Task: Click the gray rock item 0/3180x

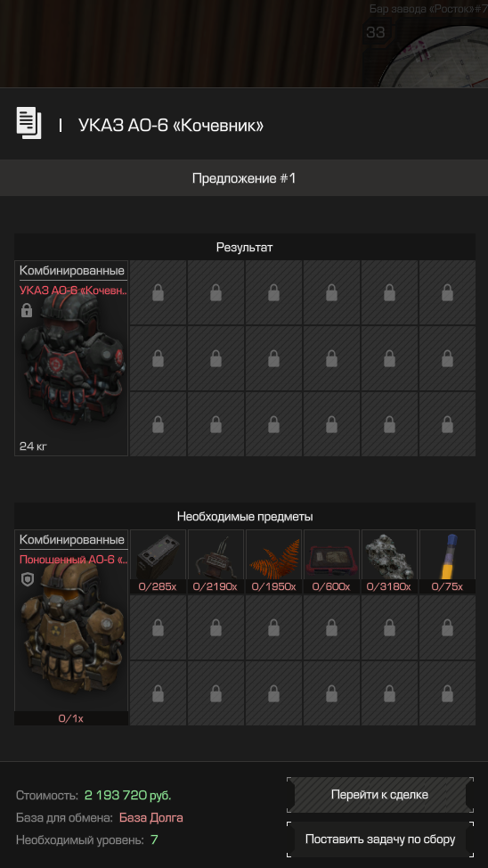Action: (x=389, y=561)
